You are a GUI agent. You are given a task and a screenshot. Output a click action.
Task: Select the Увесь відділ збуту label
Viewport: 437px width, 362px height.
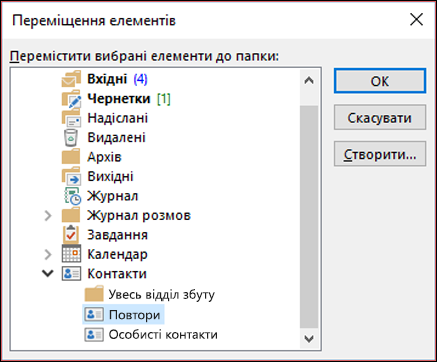point(162,294)
